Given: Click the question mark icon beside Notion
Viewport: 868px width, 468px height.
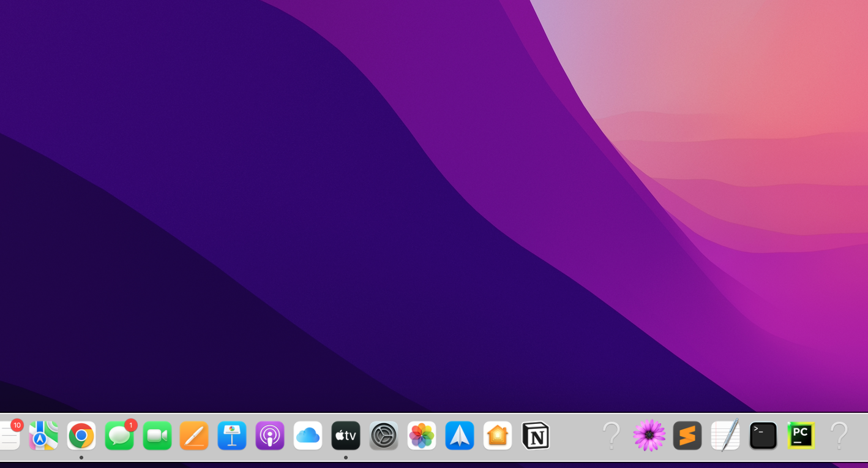Looking at the screenshot, I should 612,436.
